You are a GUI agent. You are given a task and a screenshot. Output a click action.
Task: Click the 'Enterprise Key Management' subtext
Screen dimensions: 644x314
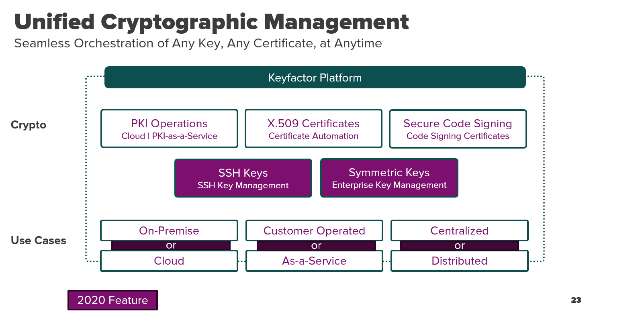pos(389,185)
